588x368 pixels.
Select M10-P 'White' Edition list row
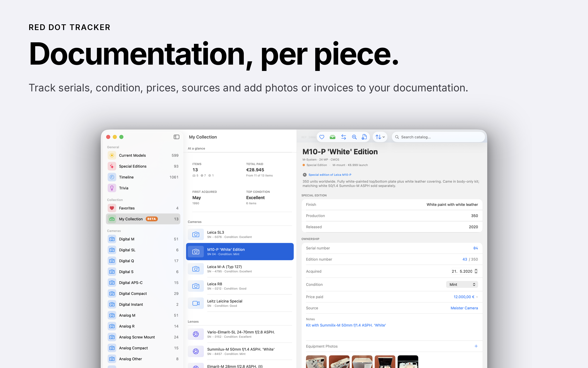tap(240, 252)
